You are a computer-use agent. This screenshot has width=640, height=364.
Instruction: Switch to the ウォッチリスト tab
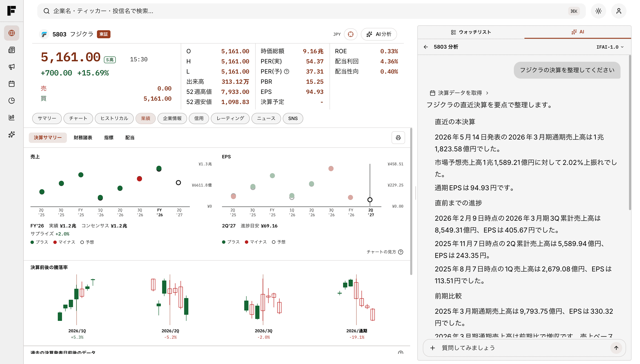click(471, 32)
